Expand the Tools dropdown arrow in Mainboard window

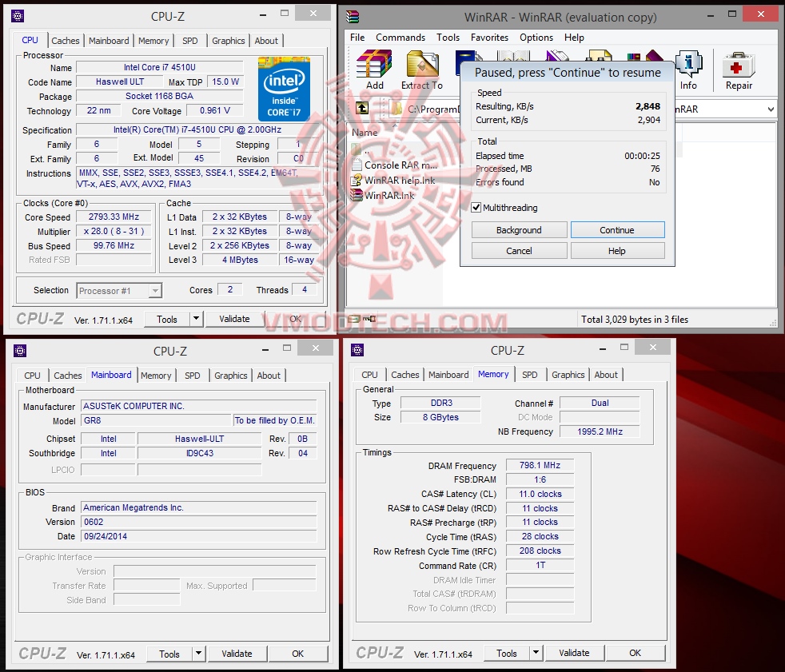199,653
